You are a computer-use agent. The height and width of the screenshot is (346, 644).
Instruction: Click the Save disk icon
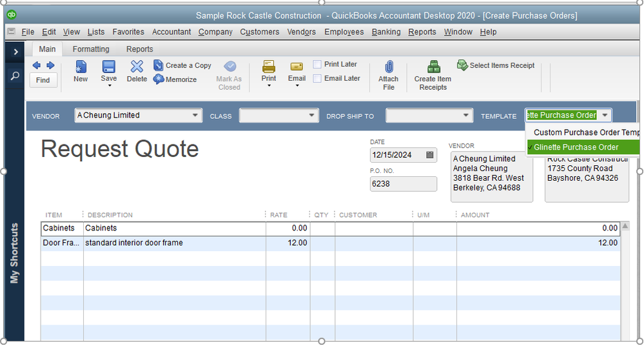109,66
